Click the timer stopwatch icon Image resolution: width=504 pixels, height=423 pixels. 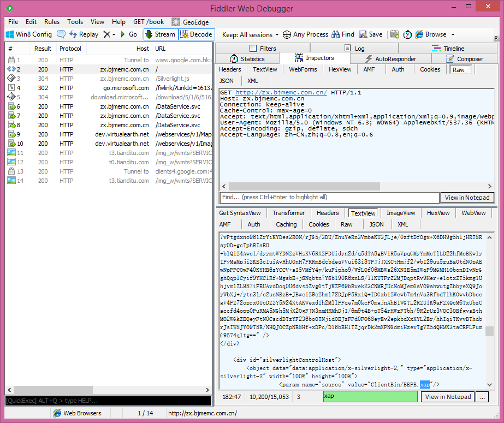(407, 34)
